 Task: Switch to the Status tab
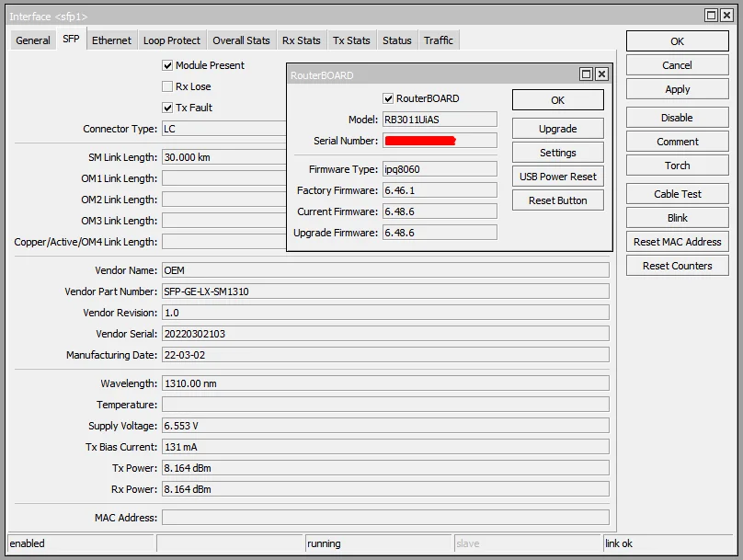[397, 40]
